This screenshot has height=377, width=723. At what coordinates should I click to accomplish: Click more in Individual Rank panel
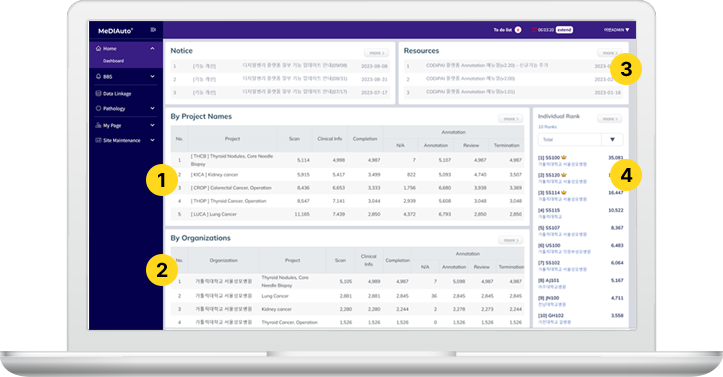(610, 119)
